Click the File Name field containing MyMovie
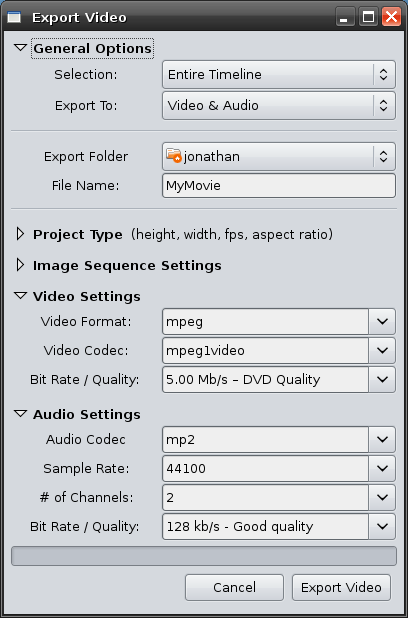This screenshot has width=408, height=618. click(x=279, y=186)
